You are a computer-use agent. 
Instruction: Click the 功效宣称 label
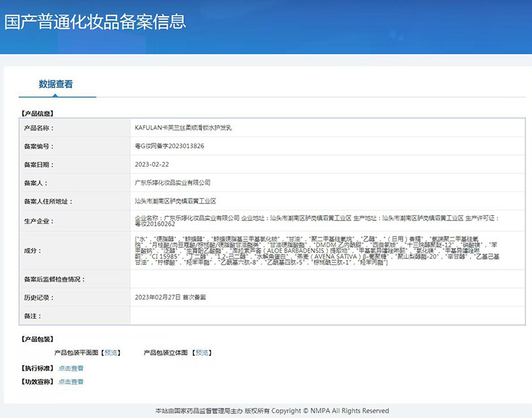tap(37, 382)
